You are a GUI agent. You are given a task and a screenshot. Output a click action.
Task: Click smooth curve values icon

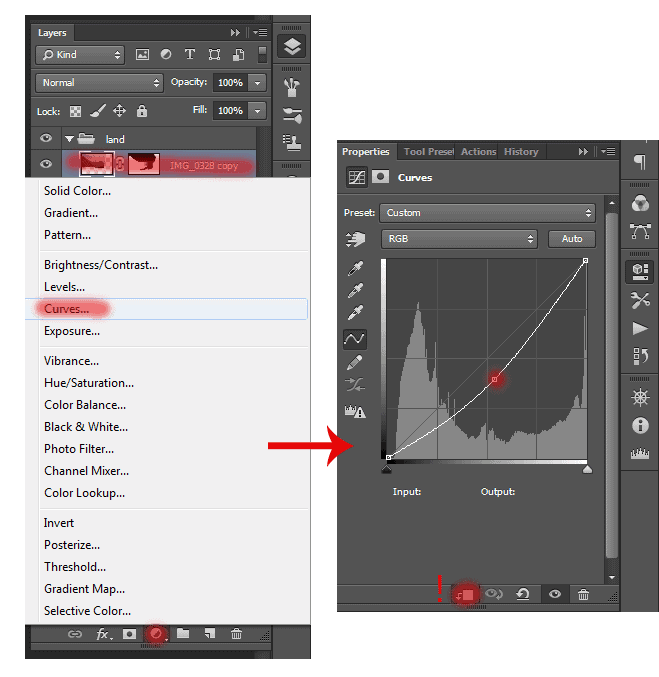pyautogui.click(x=355, y=384)
